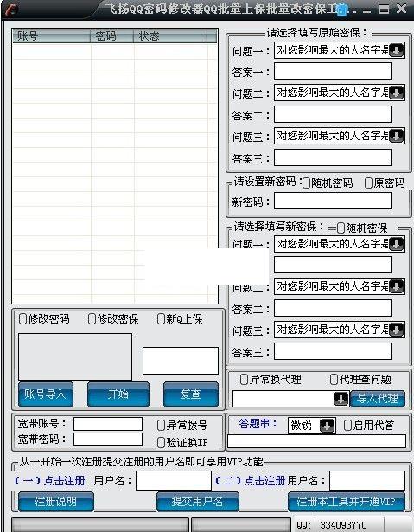The image size is (414, 532).
Task: Click the 账号导入 button
Action: [x=46, y=394]
